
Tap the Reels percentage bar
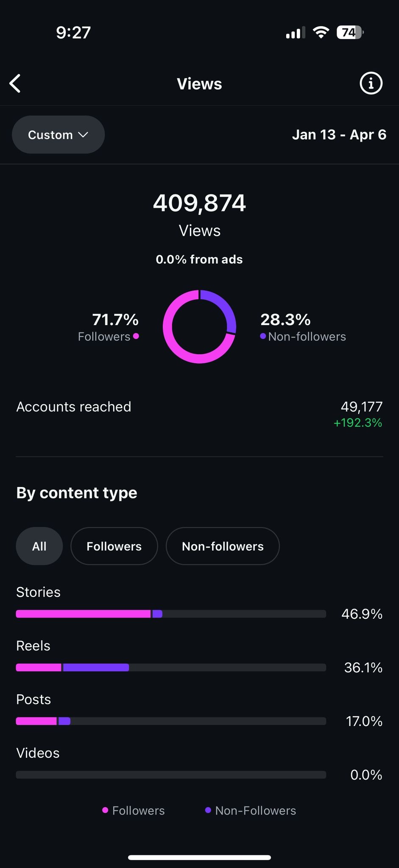coord(171,668)
